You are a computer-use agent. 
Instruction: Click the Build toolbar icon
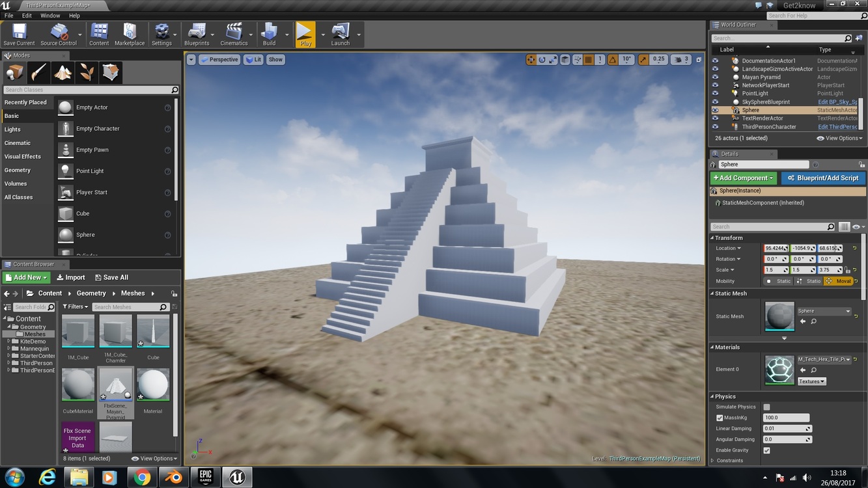[269, 34]
